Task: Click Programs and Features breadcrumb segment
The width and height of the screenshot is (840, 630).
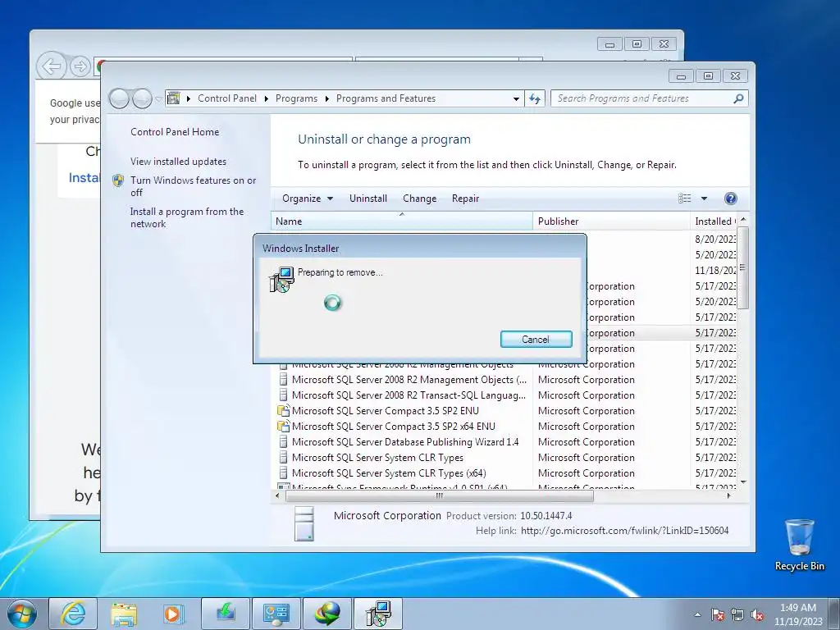Action: coord(386,98)
